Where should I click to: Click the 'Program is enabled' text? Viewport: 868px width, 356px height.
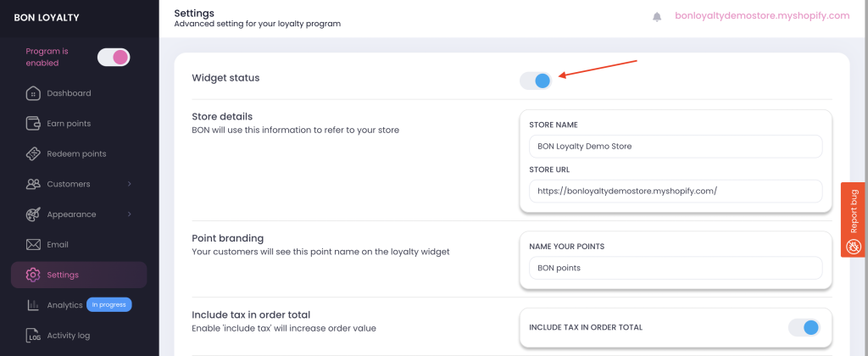[x=47, y=57]
